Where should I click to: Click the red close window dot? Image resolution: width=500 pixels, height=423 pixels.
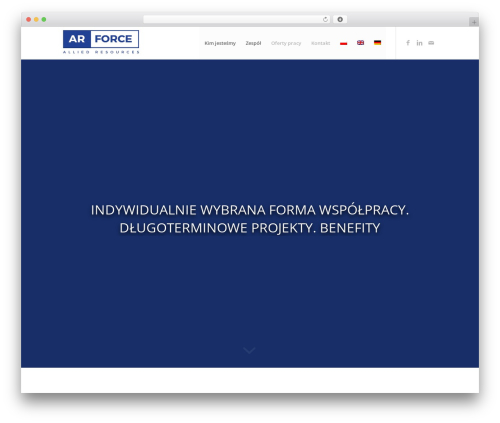coord(29,19)
